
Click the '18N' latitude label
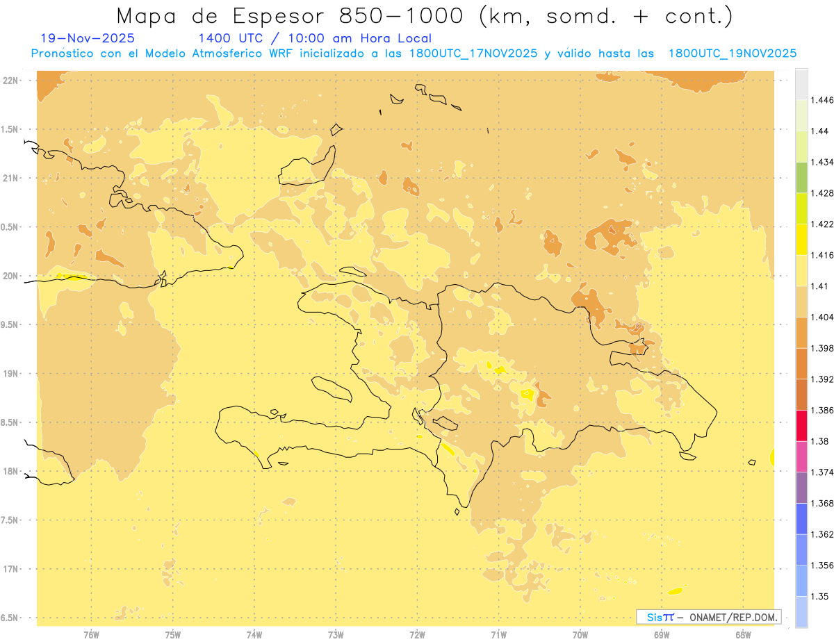(10, 471)
